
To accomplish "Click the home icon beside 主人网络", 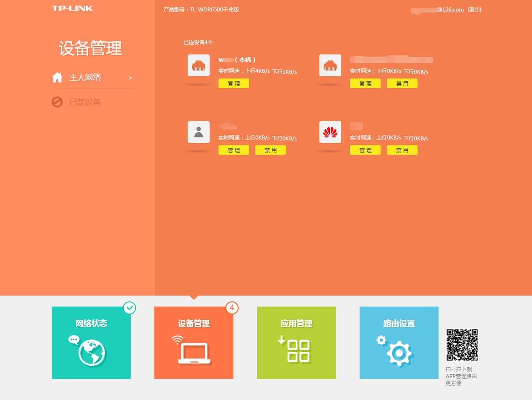I will pyautogui.click(x=57, y=77).
